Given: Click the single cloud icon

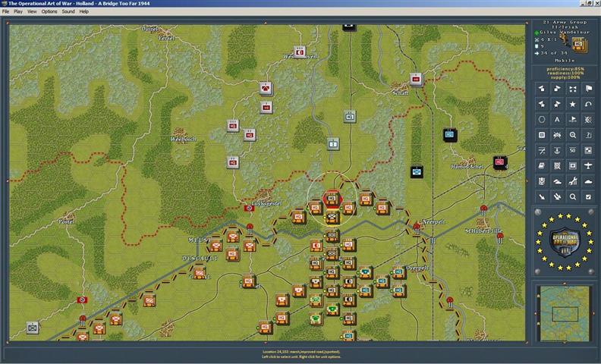Looking at the screenshot, I should (588, 181).
